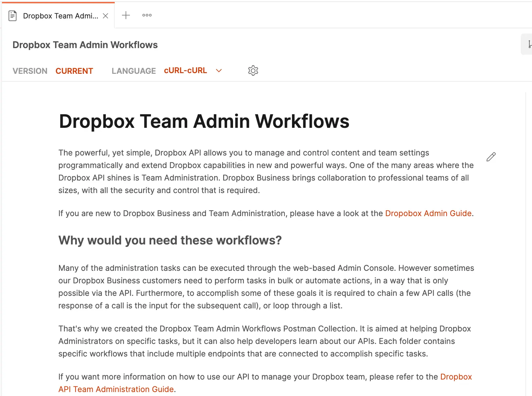This screenshot has height=396, width=532.
Task: Open the Dropobox Admin Guide link
Action: coord(428,213)
